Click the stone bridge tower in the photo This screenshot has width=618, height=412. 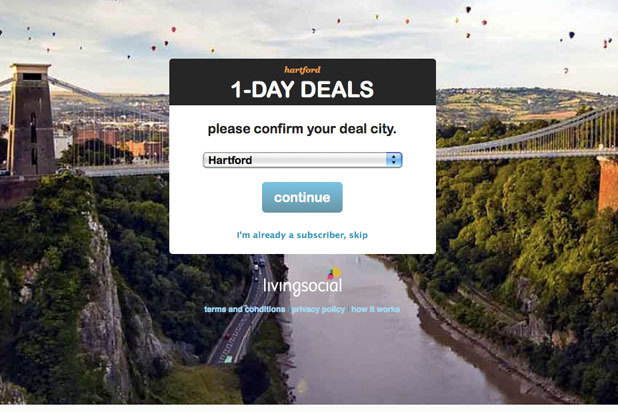(31, 118)
